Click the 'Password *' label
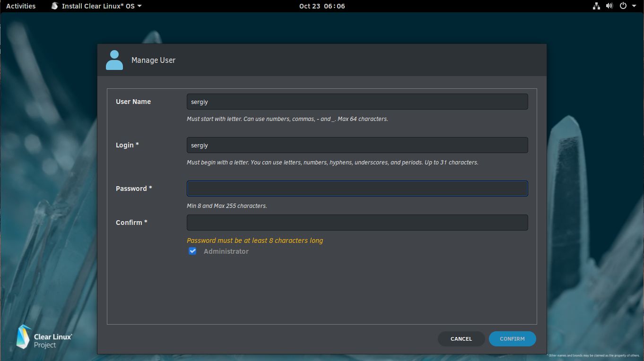The height and width of the screenshot is (361, 644). [134, 189]
